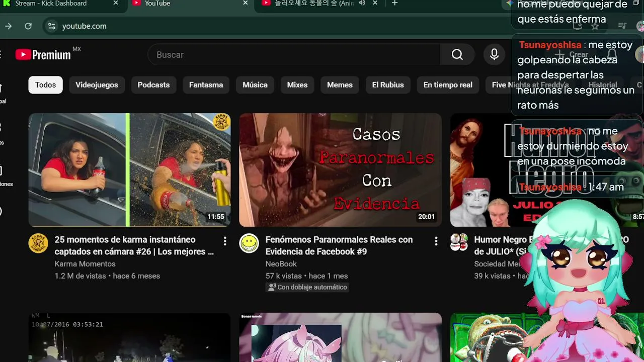Close the YouTube browser tab
This screenshot has height=362, width=644.
(246, 4)
